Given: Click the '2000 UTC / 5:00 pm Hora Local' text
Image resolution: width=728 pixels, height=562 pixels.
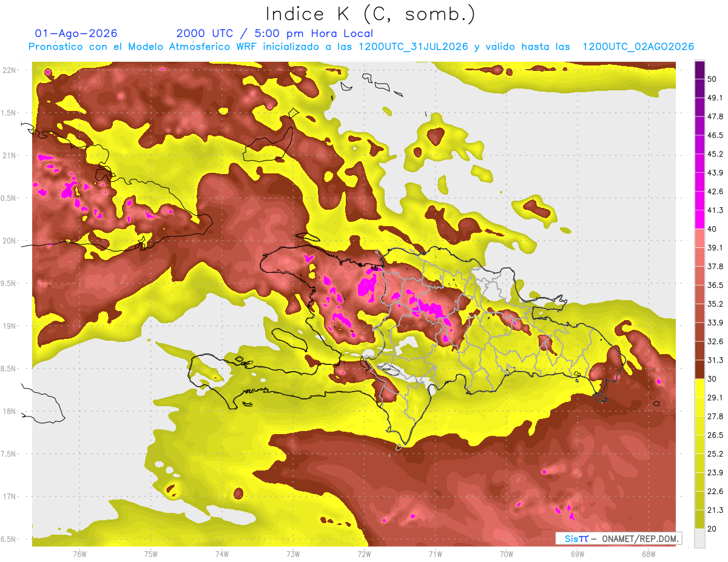Looking at the screenshot, I should coord(275,33).
